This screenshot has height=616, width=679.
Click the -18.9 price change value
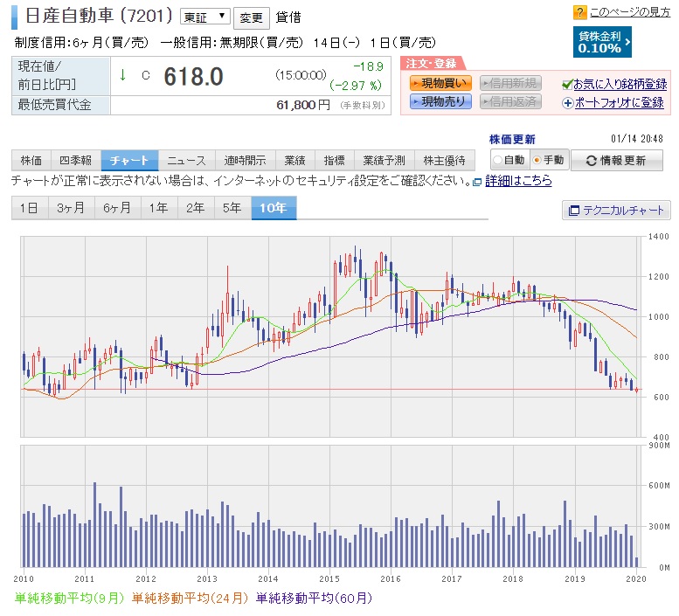(369, 66)
